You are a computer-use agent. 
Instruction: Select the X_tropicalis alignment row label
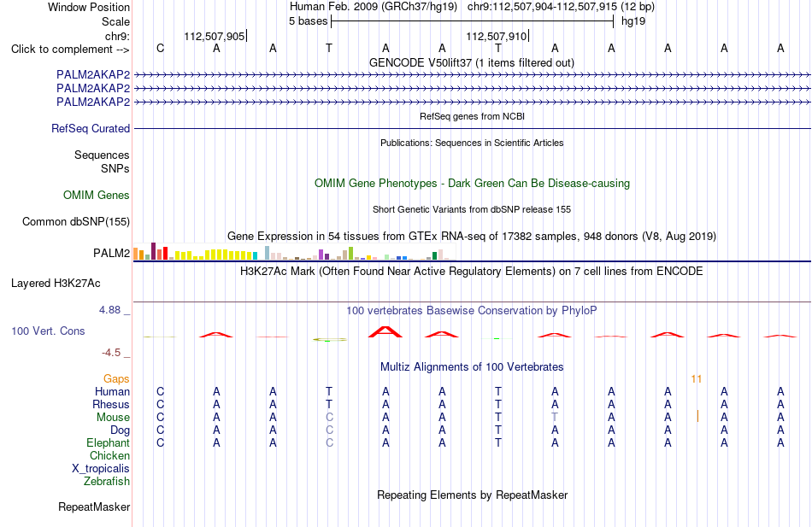(x=101, y=469)
